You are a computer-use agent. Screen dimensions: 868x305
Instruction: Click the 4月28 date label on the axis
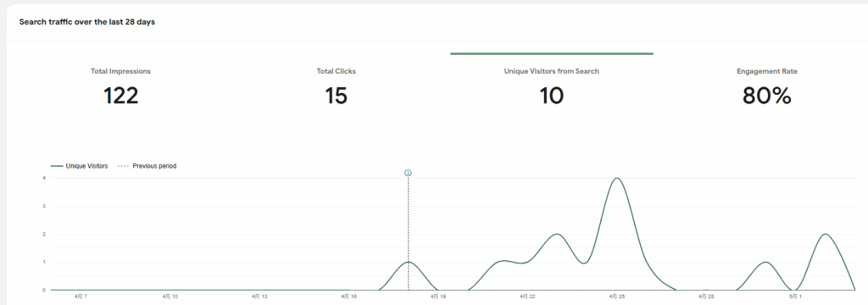pyautogui.click(x=706, y=297)
